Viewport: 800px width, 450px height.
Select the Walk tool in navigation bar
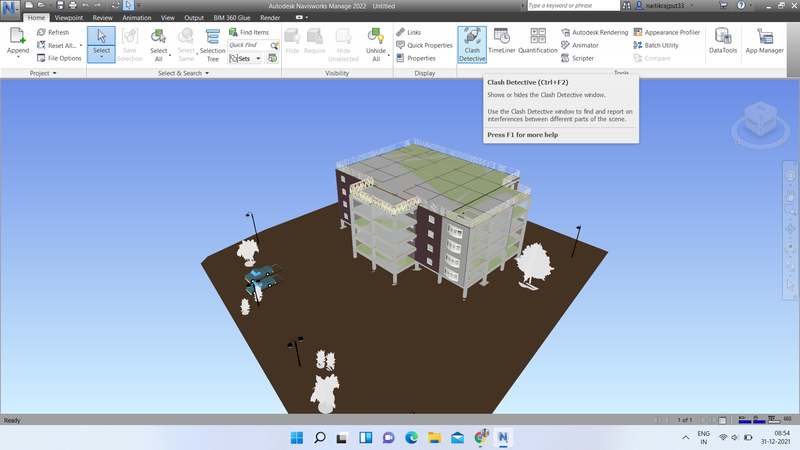[x=790, y=266]
